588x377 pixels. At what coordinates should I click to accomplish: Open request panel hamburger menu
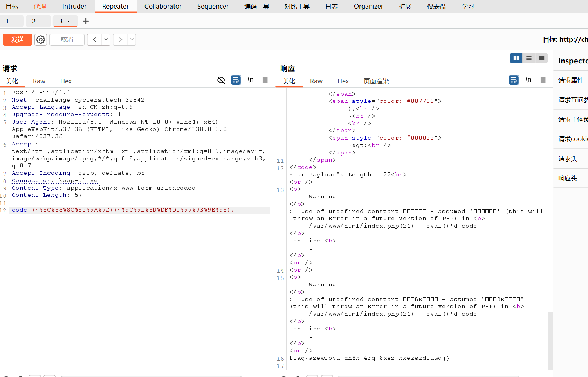pos(265,80)
